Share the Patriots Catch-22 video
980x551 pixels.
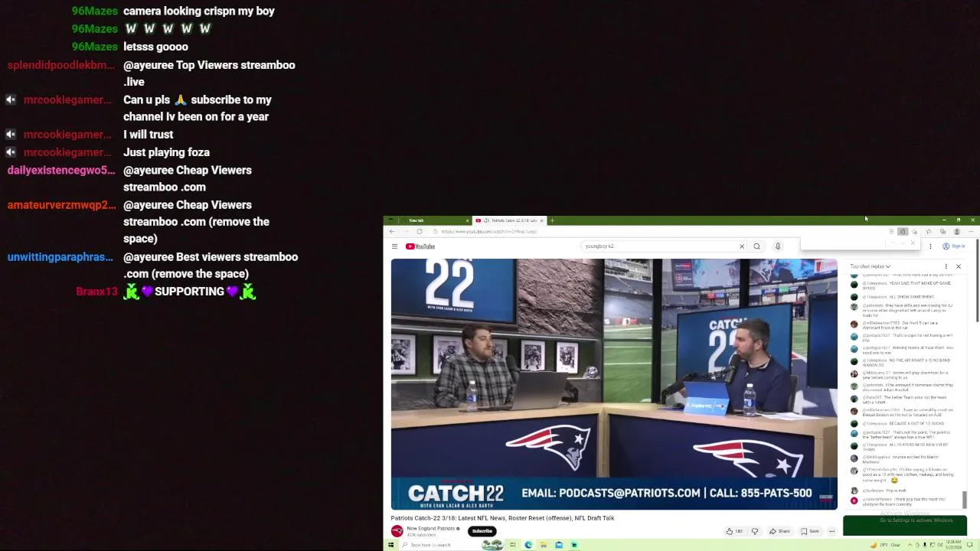pyautogui.click(x=779, y=531)
